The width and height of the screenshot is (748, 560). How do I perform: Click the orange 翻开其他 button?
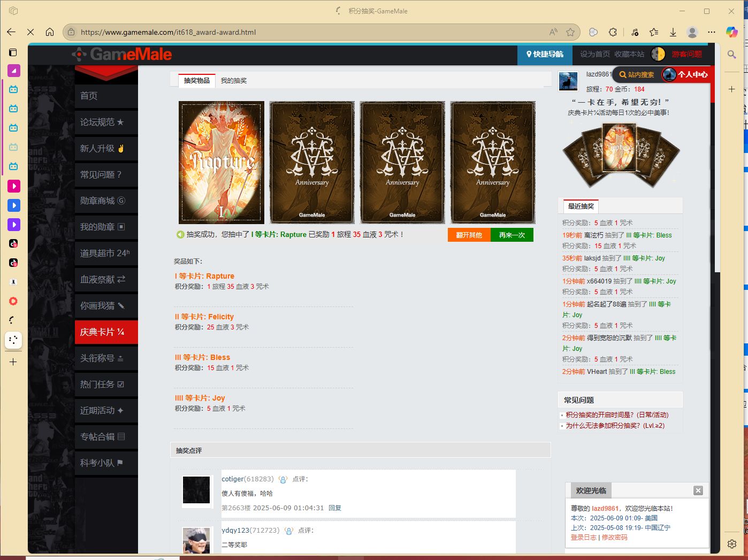(469, 235)
